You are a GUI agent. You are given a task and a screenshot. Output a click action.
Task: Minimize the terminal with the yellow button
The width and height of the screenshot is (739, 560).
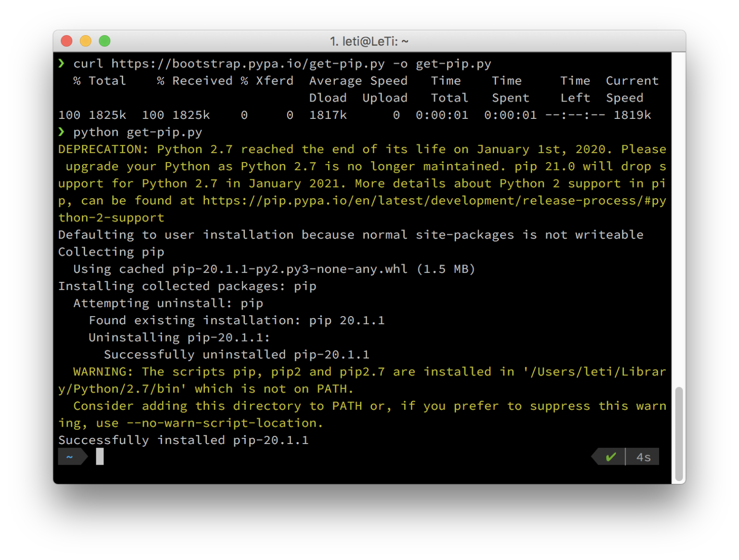point(86,41)
